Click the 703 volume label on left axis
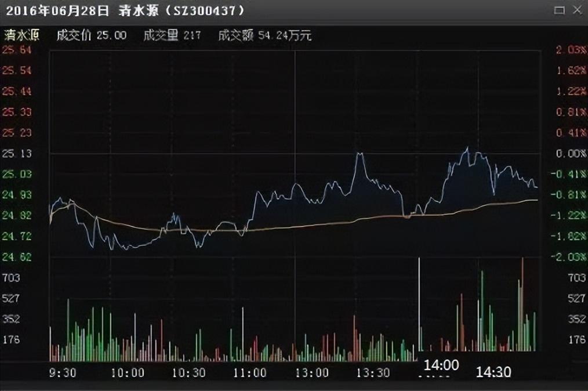This screenshot has height=391, width=588. [13, 277]
